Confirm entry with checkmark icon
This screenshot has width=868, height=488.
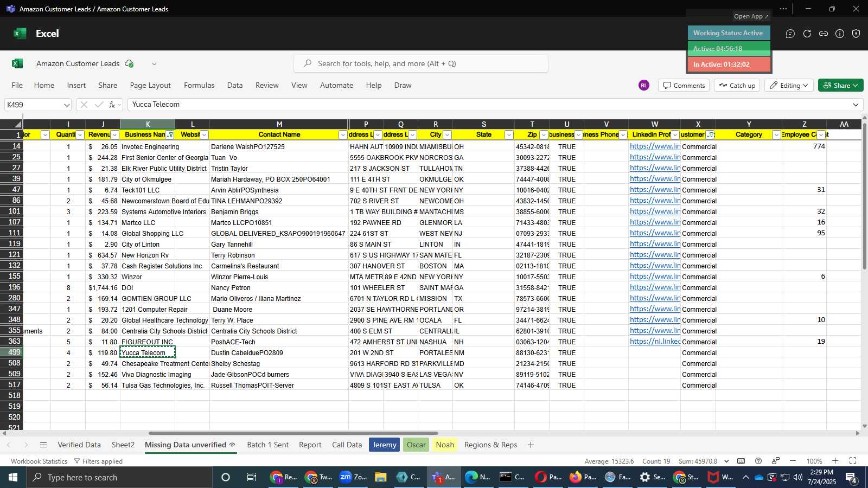pyautogui.click(x=99, y=105)
